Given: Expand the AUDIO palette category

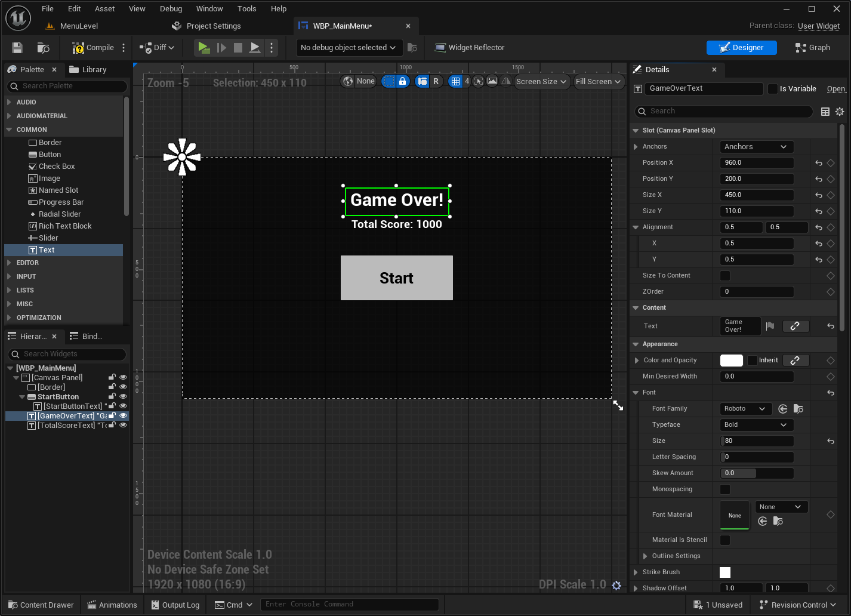Looking at the screenshot, I should pos(9,102).
